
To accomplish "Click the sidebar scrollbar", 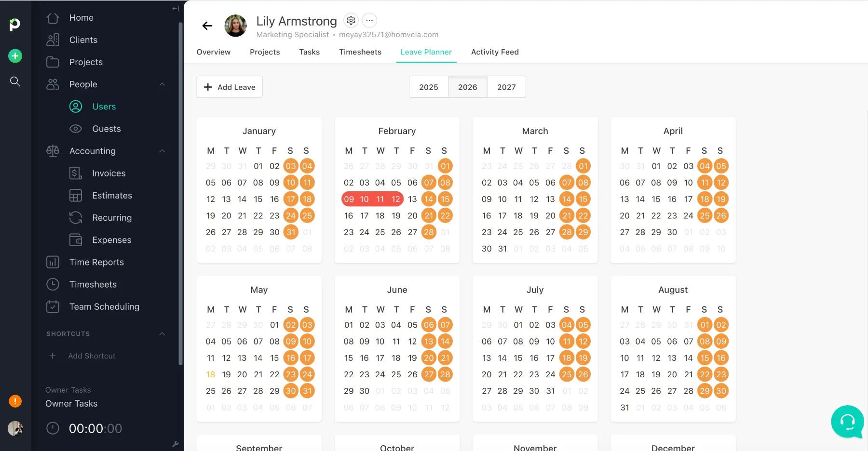I will pos(180,193).
